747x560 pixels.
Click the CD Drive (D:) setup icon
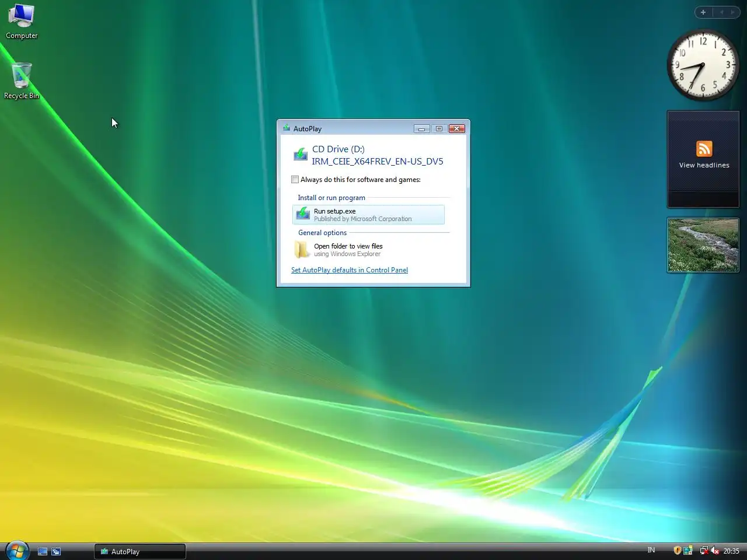300,154
